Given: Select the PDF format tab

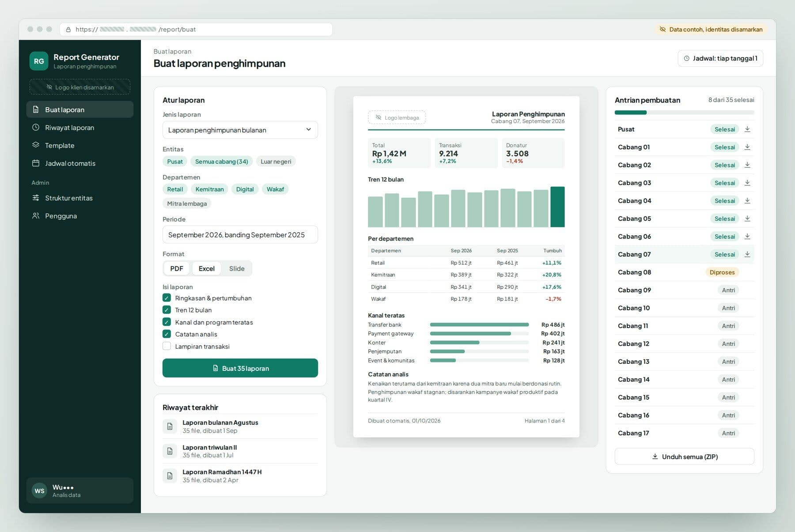Looking at the screenshot, I should click(x=177, y=268).
